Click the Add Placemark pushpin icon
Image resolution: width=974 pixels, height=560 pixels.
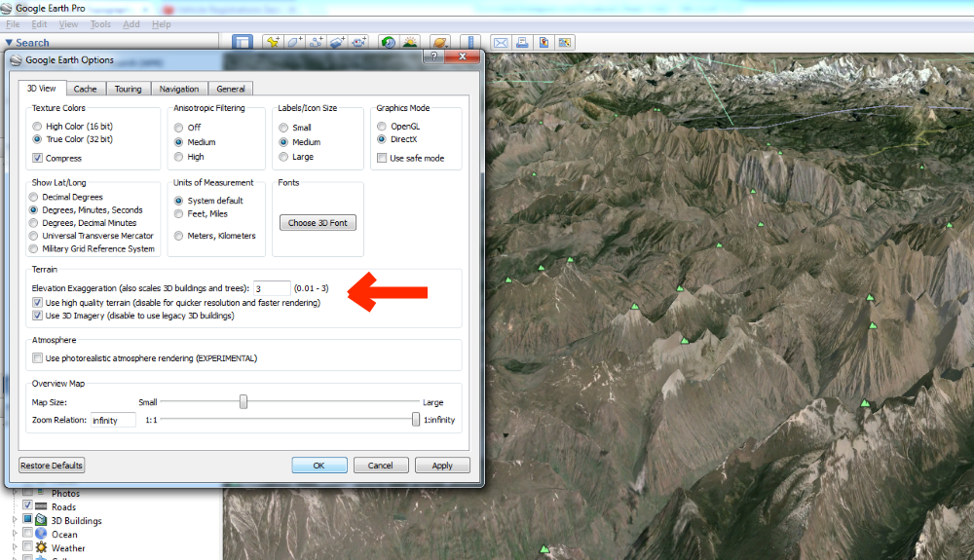pyautogui.click(x=273, y=42)
